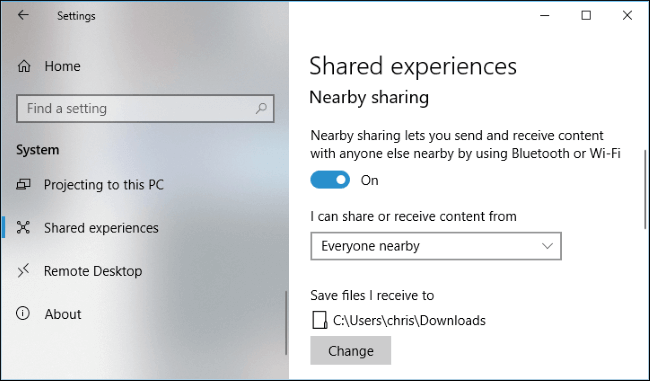This screenshot has width=650, height=381.
Task: Focus the Find a setting box
Action: tap(145, 109)
